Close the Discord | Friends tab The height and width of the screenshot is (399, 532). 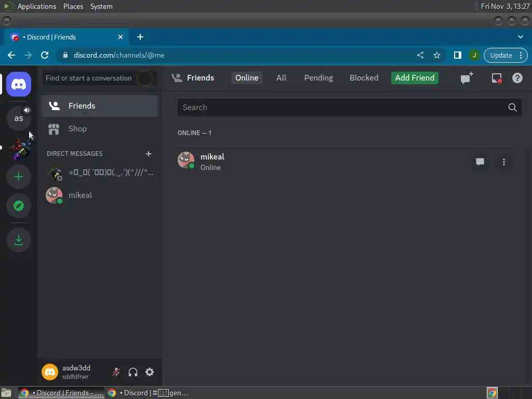pyautogui.click(x=121, y=37)
